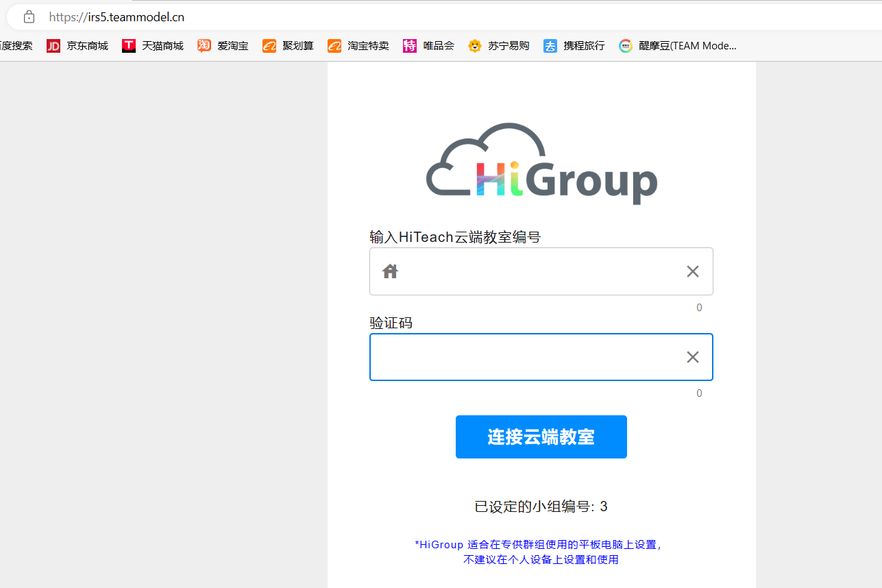Click the HiGroup cloud logo
This screenshot has width=882, height=588.
(541, 164)
